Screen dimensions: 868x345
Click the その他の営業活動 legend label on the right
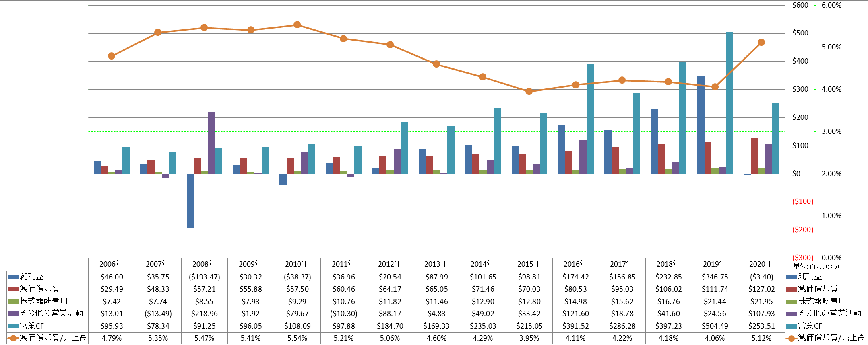point(829,313)
